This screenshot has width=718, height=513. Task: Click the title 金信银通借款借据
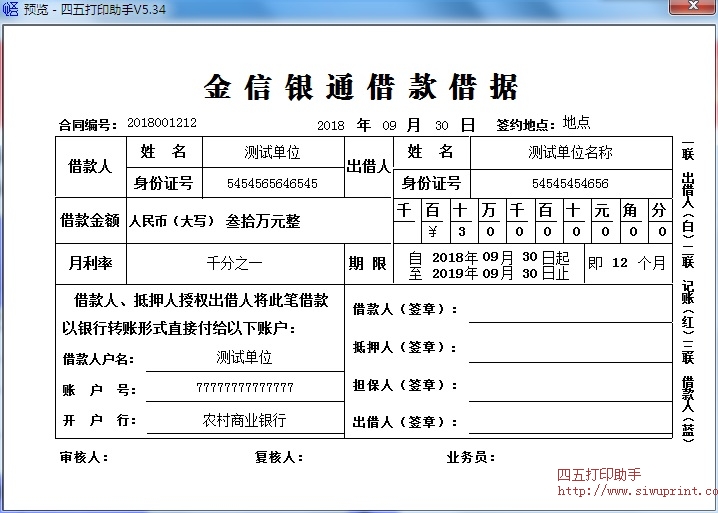pos(361,87)
